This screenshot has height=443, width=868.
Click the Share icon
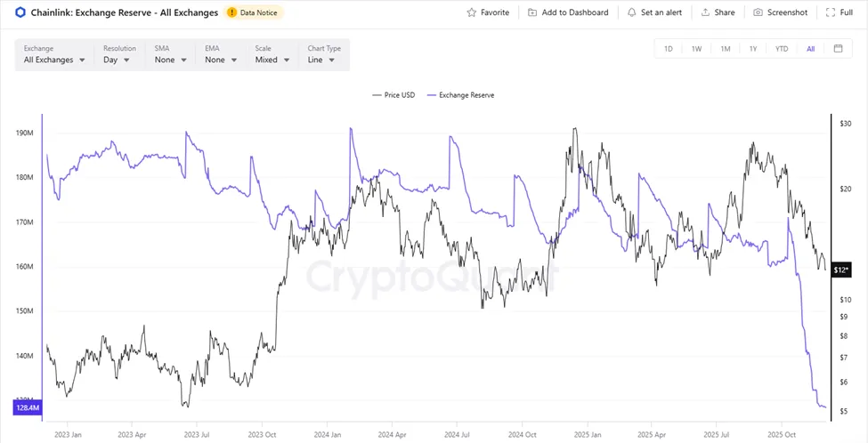[705, 12]
